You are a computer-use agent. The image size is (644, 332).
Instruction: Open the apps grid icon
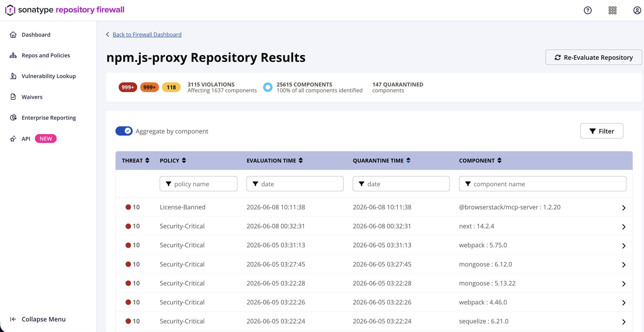612,10
